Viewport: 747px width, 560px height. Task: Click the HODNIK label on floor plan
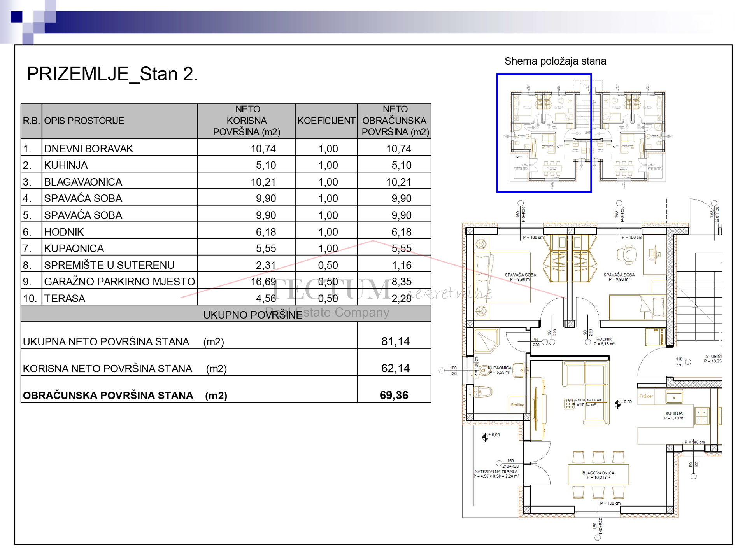(x=604, y=339)
